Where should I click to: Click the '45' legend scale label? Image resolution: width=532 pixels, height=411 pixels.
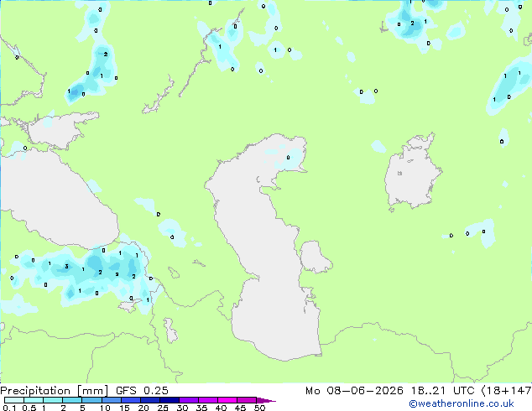(240, 408)
